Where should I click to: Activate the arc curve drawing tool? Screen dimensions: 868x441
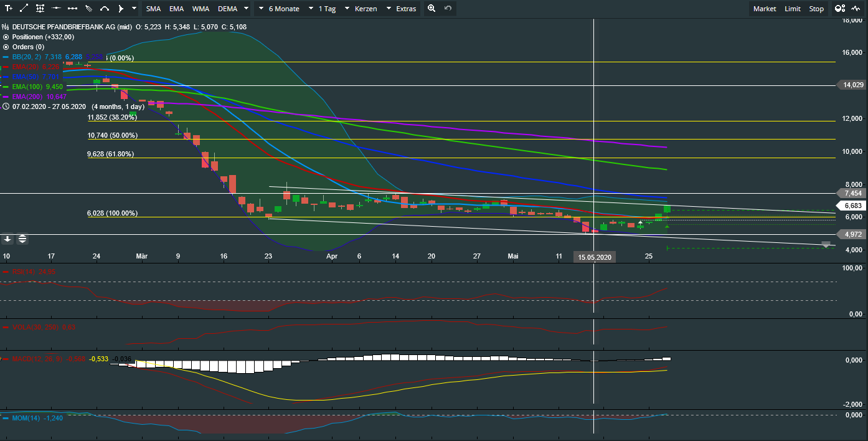105,9
